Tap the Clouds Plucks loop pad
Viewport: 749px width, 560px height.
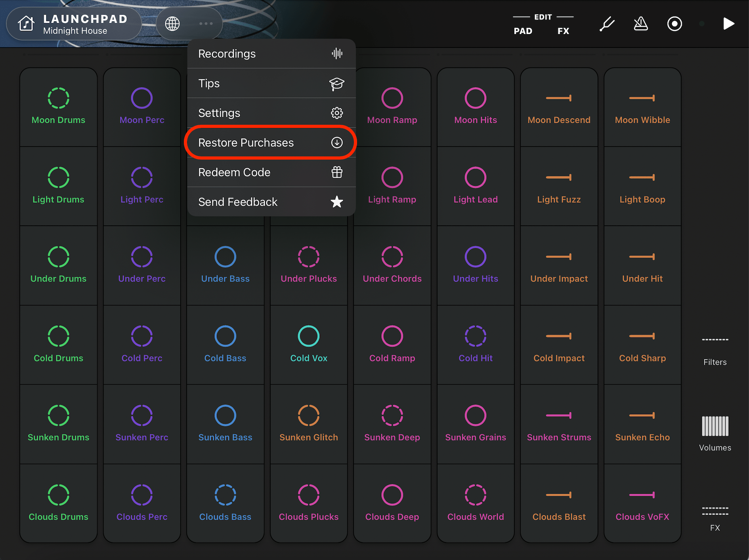click(309, 503)
